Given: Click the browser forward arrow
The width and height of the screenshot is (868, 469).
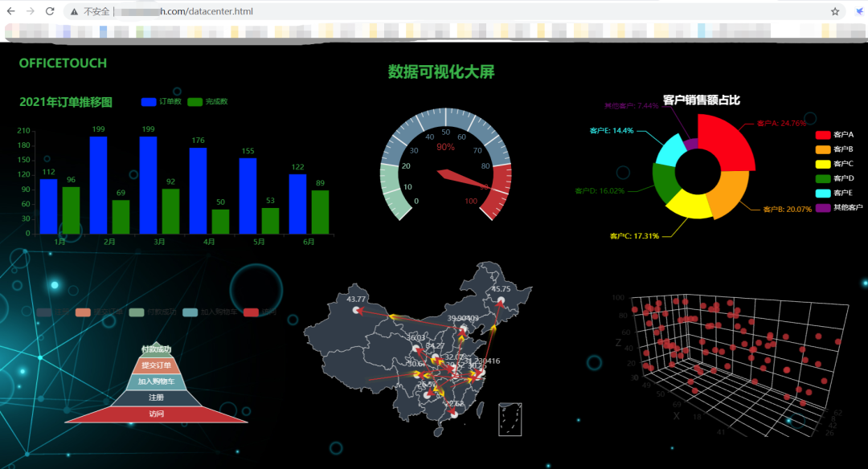Looking at the screenshot, I should [x=31, y=11].
